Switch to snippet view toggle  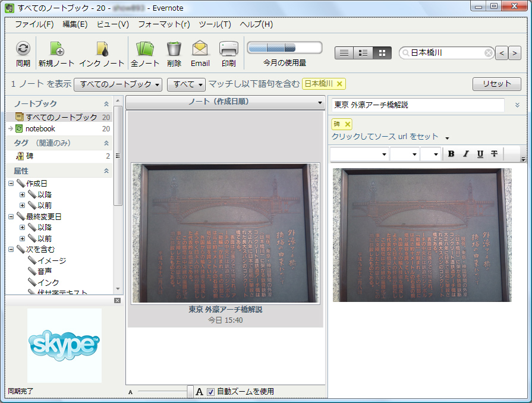[363, 52]
